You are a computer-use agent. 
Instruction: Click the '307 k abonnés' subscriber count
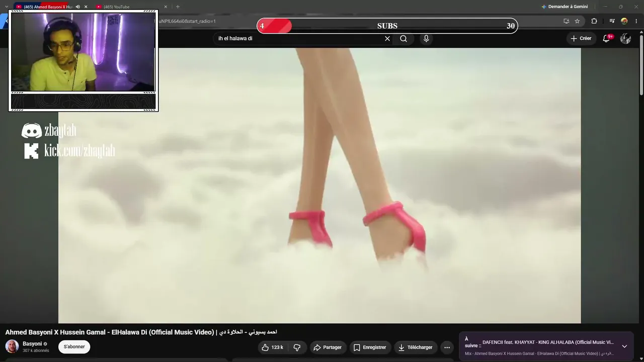pyautogui.click(x=36, y=350)
